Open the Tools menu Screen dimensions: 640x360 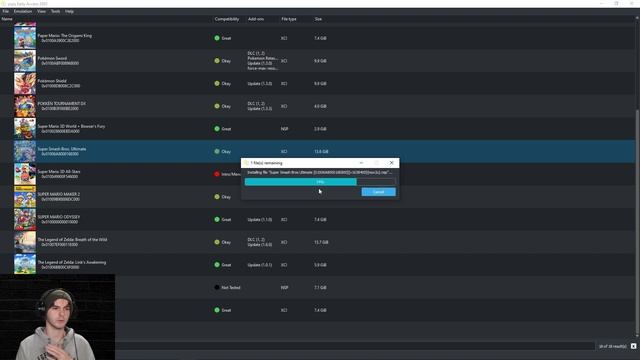[x=56, y=11]
